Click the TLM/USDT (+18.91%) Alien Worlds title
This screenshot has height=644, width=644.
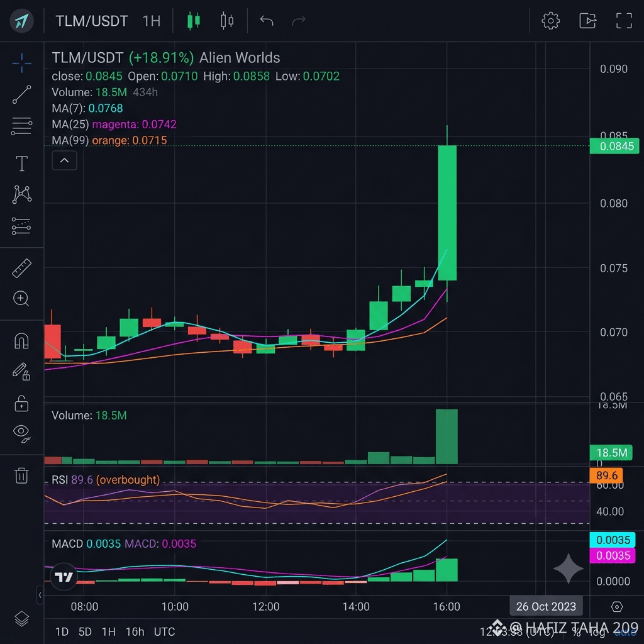[166, 58]
